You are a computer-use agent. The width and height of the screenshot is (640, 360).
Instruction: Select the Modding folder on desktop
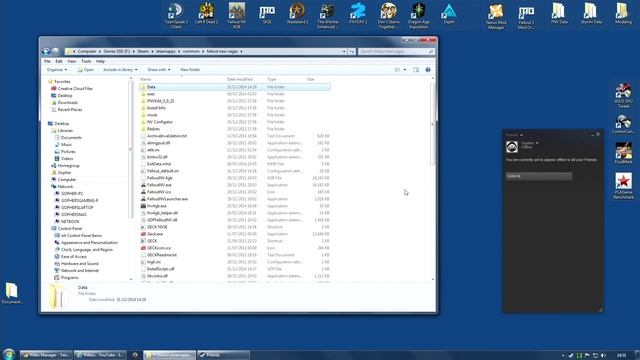point(623,14)
